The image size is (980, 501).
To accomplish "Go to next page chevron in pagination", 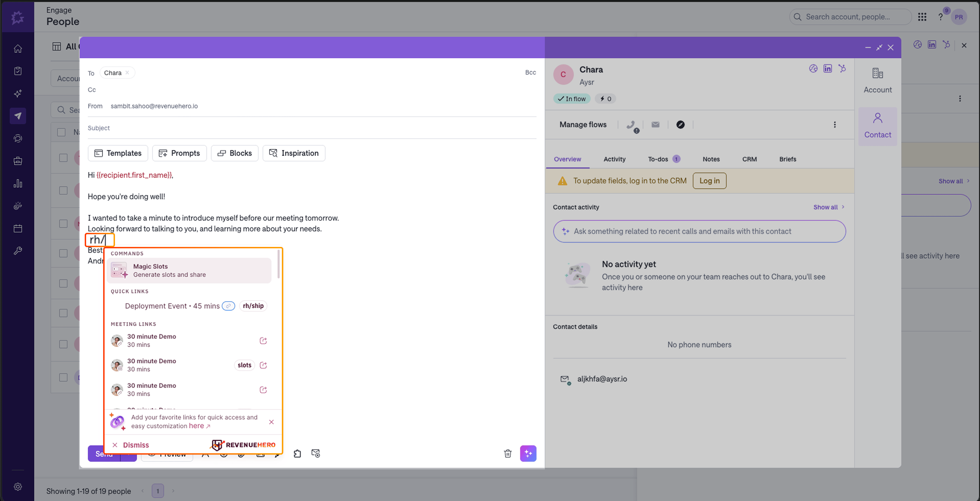I will pyautogui.click(x=173, y=491).
